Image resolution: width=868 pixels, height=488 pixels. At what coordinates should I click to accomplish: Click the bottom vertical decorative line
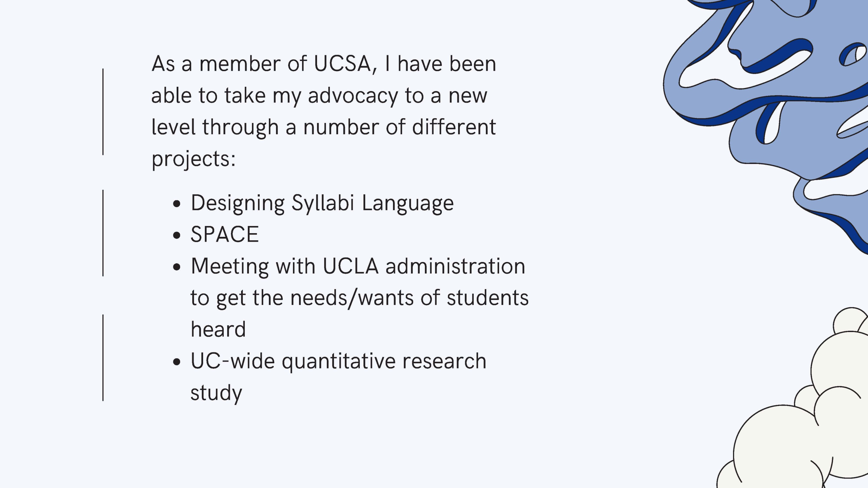[x=103, y=358]
